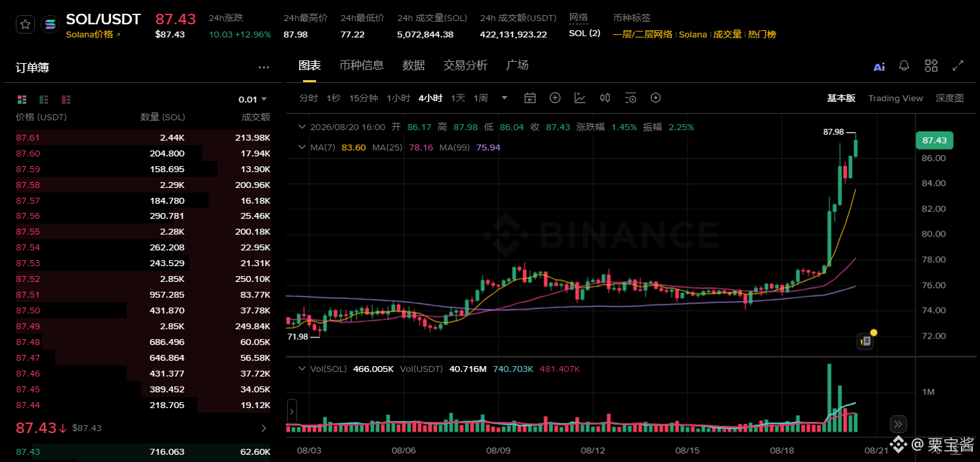Select the 4小时 interval
980x462 pixels.
point(431,98)
